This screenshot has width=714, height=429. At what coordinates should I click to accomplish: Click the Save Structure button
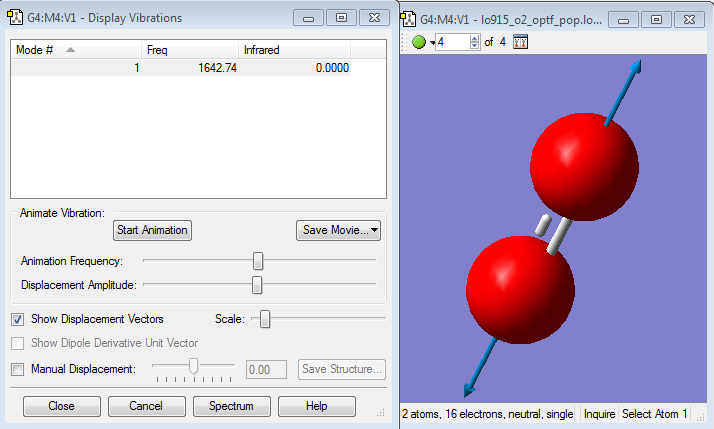[342, 369]
